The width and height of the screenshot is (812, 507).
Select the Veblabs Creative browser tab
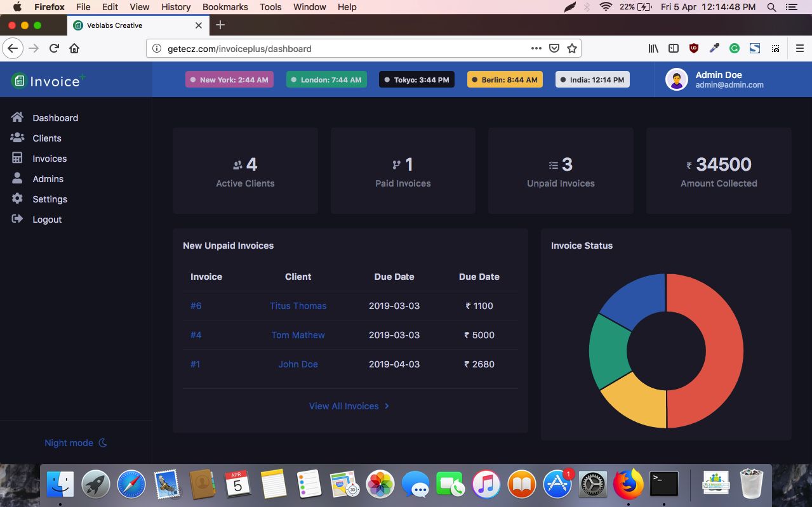127,25
